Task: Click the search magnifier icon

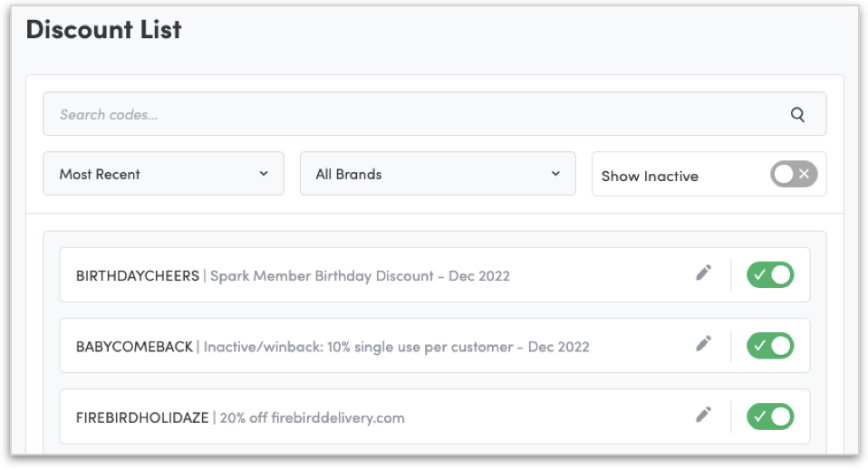Action: (x=797, y=114)
